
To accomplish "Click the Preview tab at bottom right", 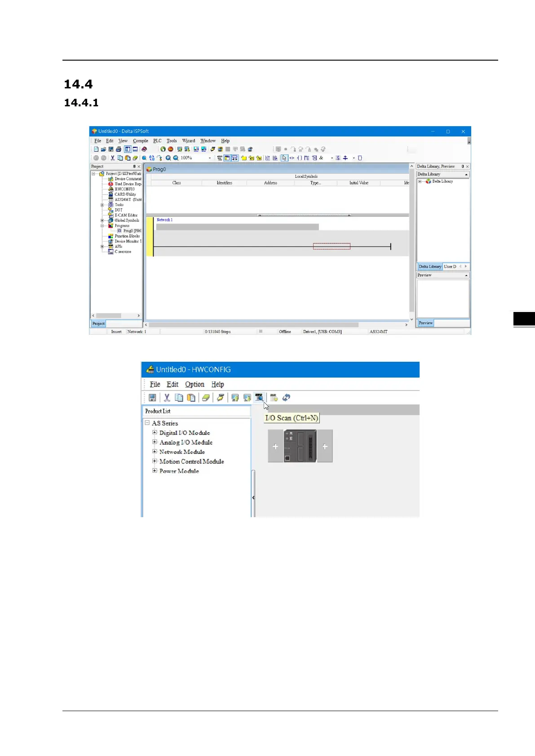I will click(426, 323).
